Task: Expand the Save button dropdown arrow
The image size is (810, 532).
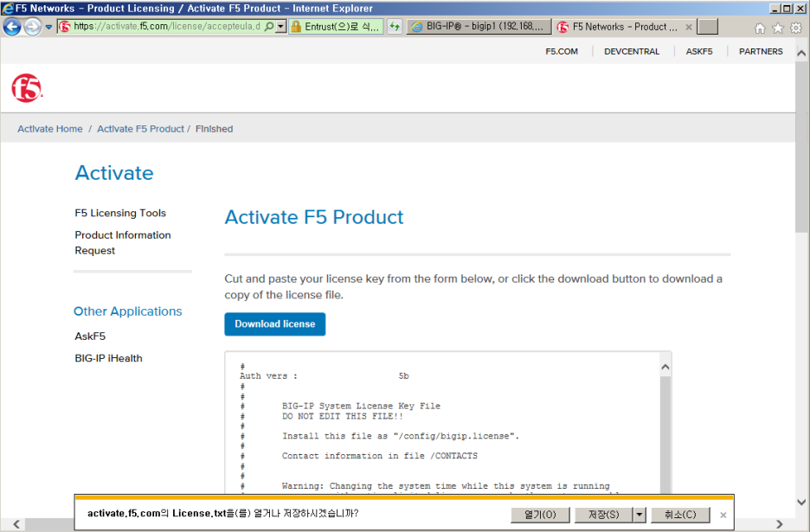Action: tap(640, 515)
